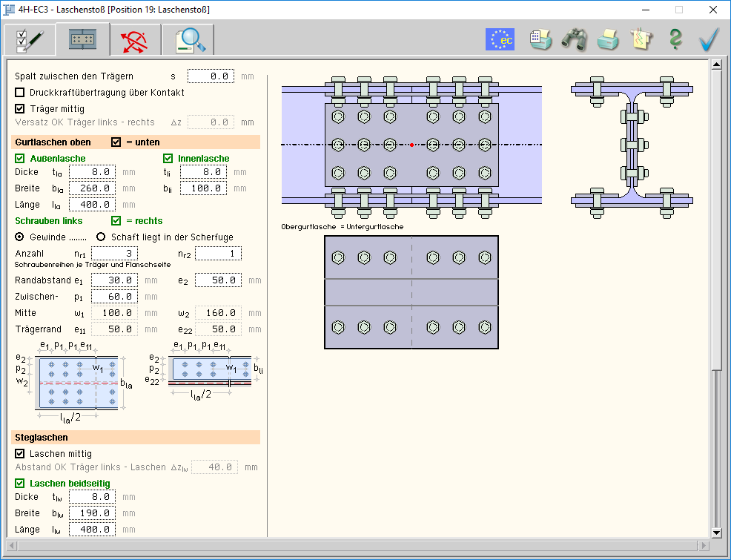Open the printout document list icon
The width and height of the screenshot is (731, 560).
pyautogui.click(x=540, y=39)
